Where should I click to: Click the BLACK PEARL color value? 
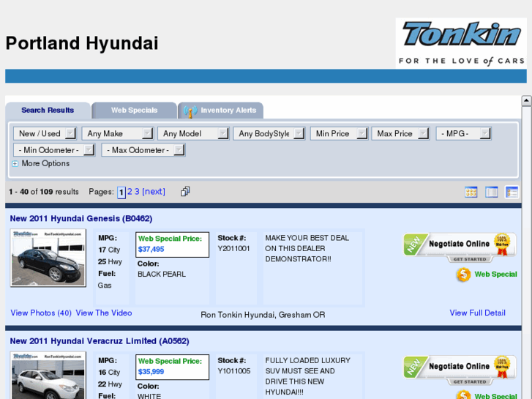(x=162, y=275)
